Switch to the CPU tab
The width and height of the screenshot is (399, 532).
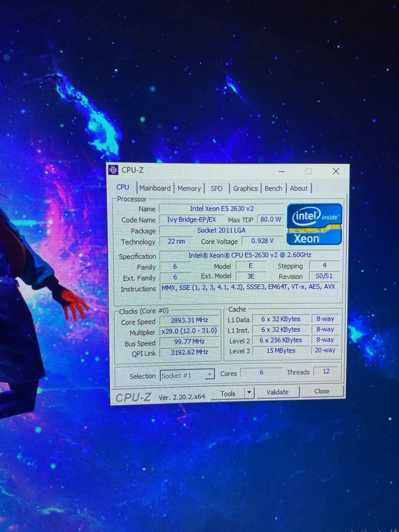[x=123, y=187]
